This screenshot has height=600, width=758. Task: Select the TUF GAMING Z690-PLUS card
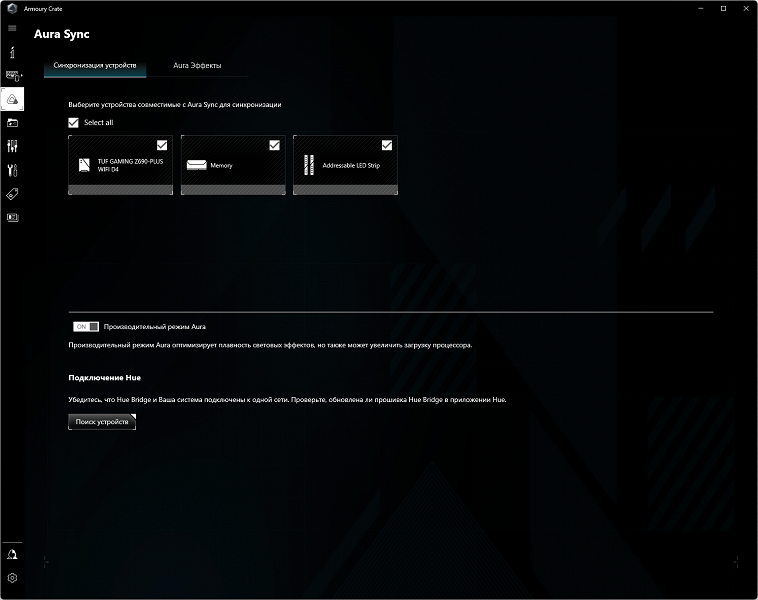click(x=120, y=165)
